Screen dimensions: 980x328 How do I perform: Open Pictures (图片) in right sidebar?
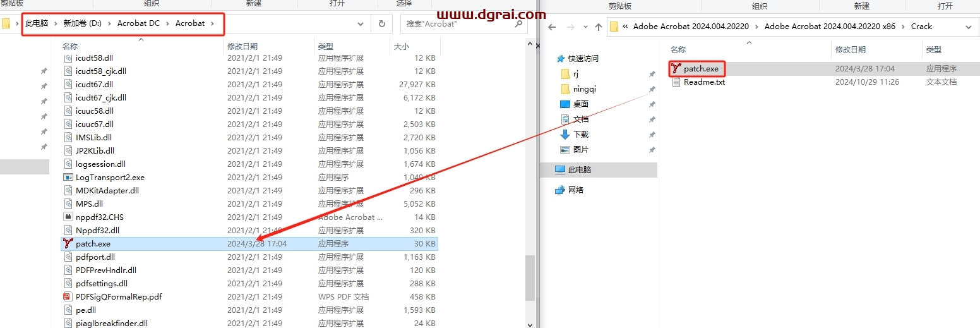[x=574, y=150]
